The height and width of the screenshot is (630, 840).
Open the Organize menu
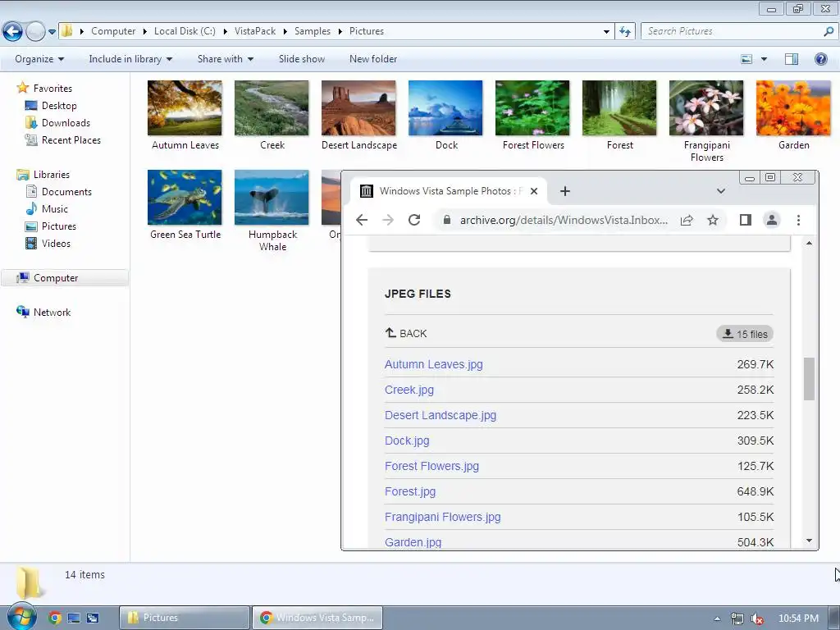pos(39,59)
